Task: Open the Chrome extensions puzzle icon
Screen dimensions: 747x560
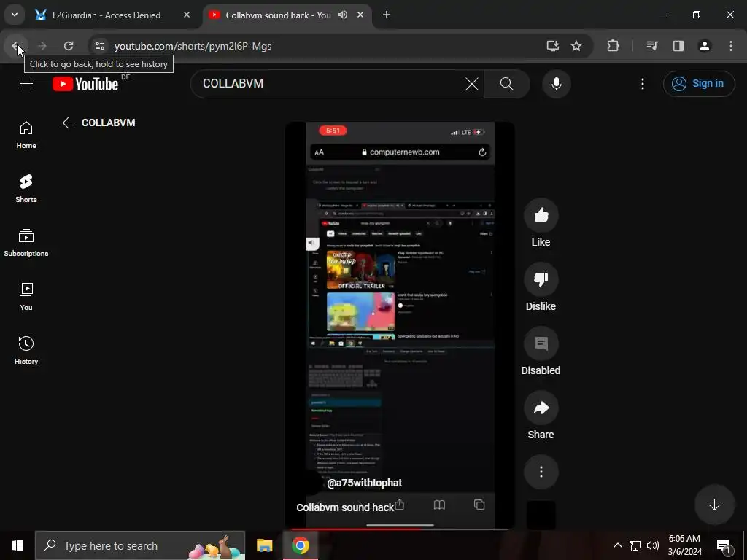Action: click(613, 46)
